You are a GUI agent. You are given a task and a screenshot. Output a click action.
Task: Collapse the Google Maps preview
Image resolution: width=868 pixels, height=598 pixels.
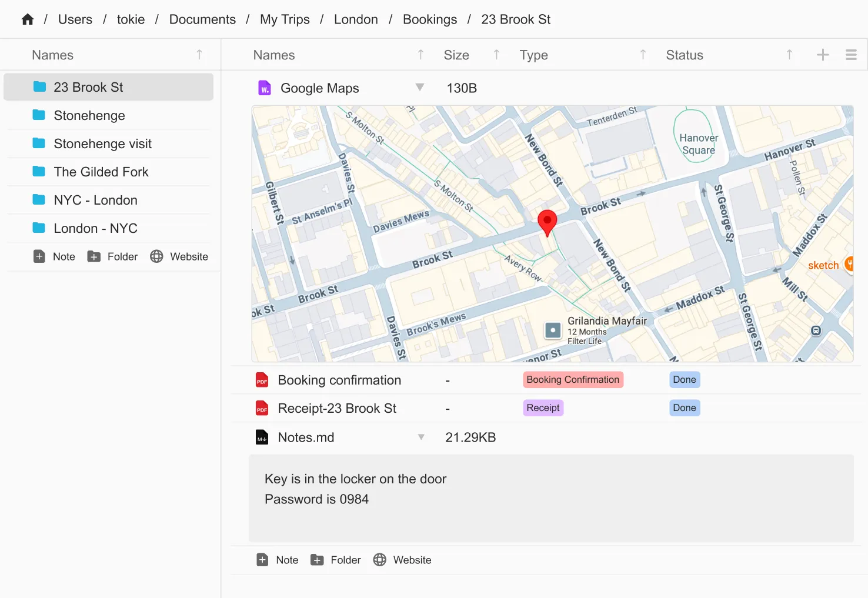(420, 88)
